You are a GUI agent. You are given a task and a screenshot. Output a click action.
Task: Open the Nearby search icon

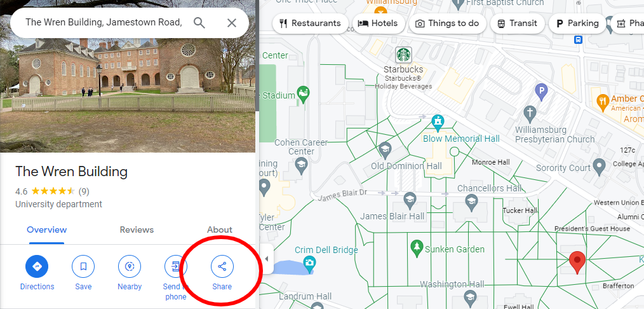(x=130, y=266)
